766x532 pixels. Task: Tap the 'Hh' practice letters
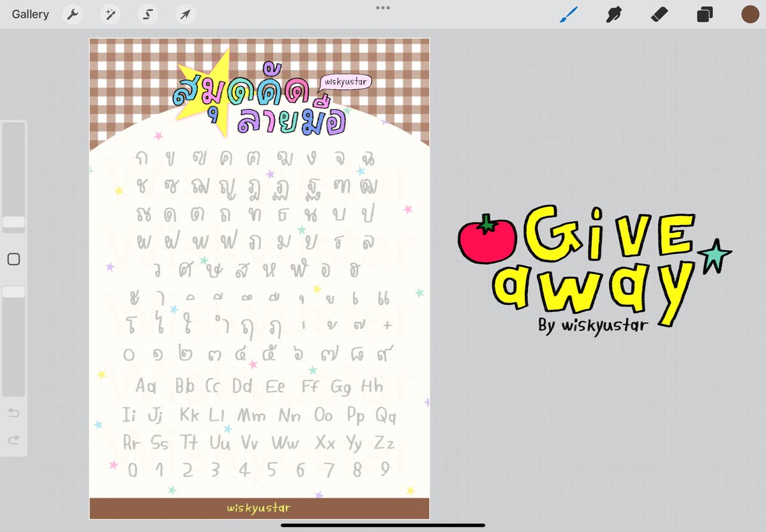(x=372, y=386)
